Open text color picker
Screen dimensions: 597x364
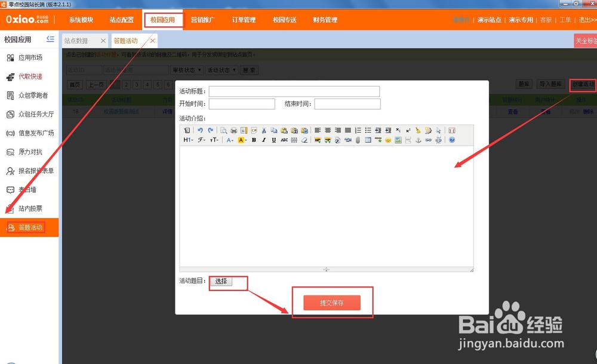point(230,140)
